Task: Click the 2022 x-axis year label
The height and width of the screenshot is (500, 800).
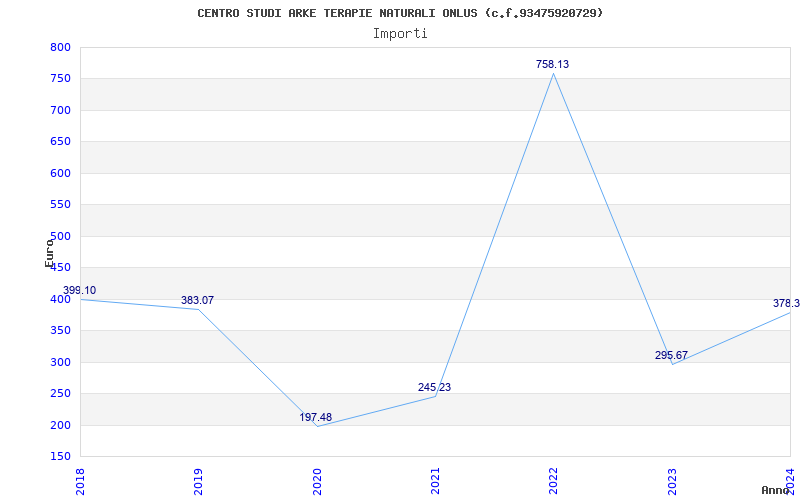Action: click(554, 481)
